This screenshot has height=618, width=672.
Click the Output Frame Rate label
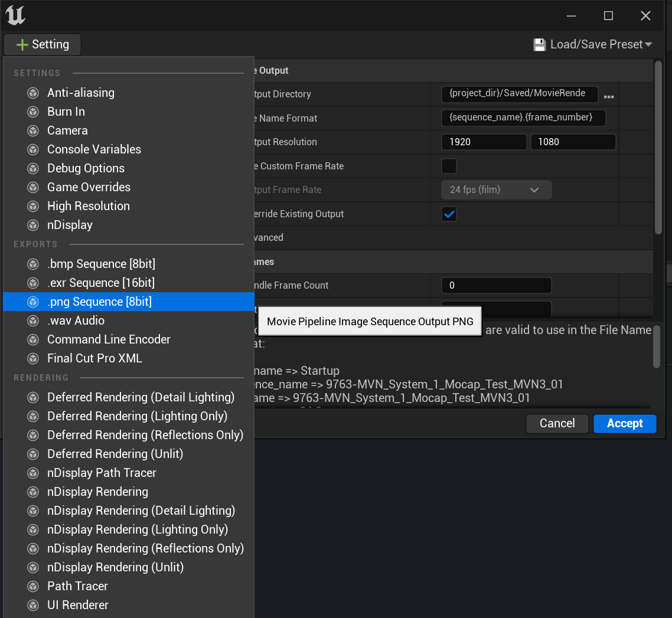coord(288,189)
